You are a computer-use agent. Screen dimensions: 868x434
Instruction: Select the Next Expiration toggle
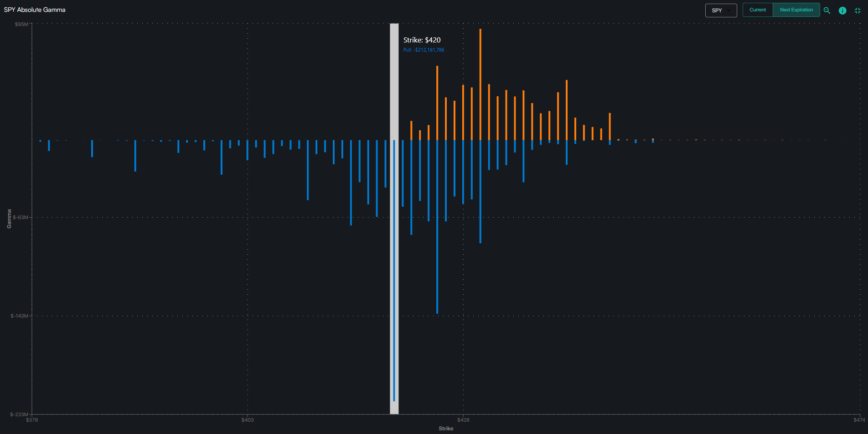click(796, 10)
